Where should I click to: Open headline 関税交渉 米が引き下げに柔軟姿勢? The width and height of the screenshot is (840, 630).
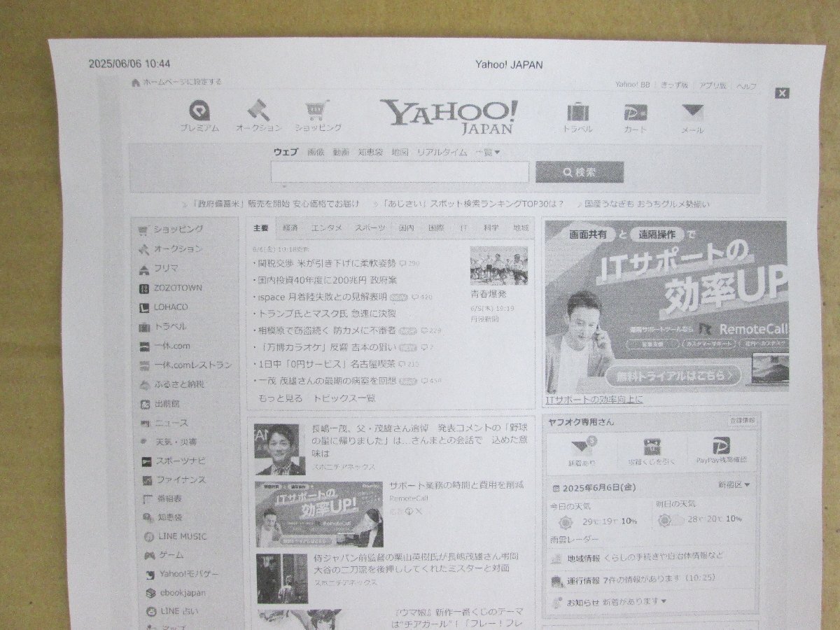pos(327,263)
